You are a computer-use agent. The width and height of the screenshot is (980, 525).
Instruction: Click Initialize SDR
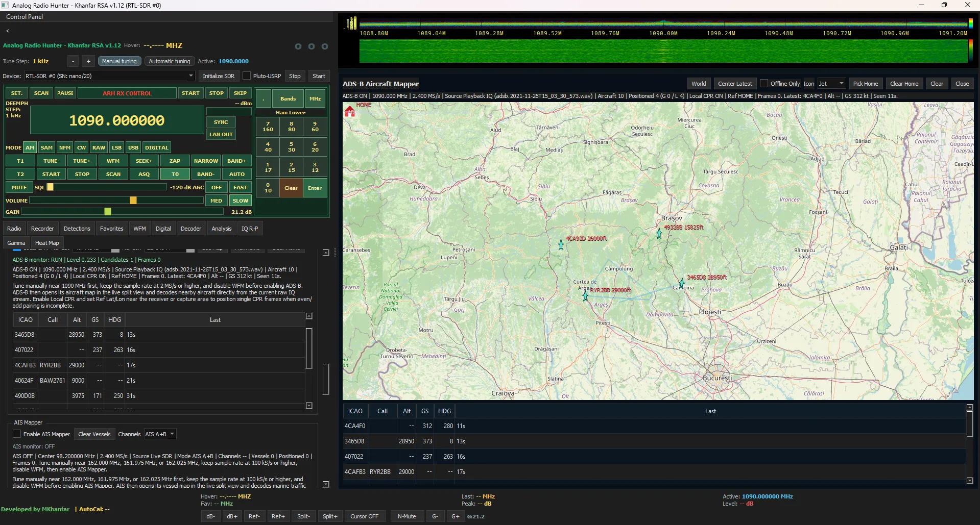click(219, 76)
